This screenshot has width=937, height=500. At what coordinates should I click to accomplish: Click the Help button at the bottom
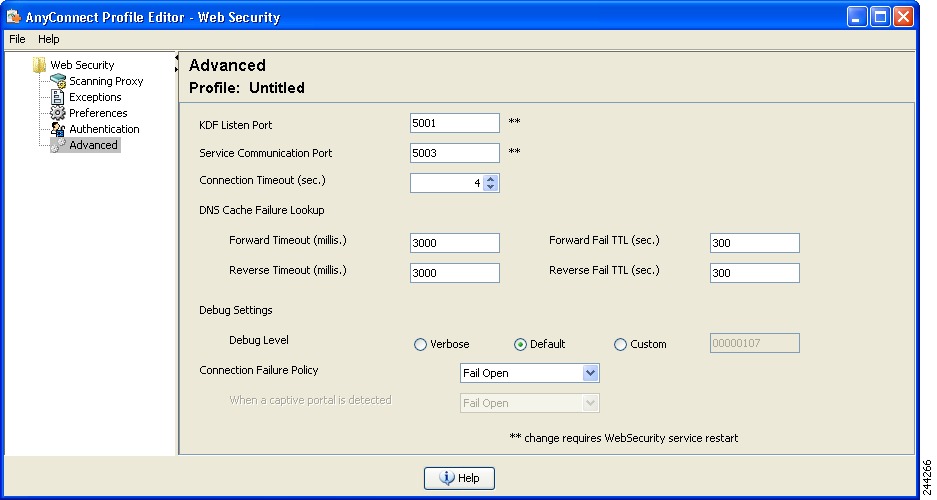460,478
